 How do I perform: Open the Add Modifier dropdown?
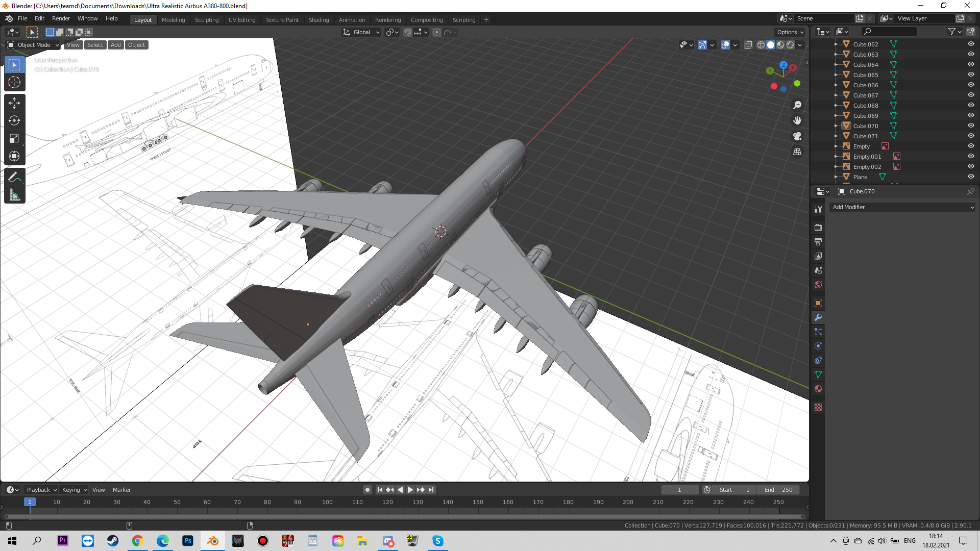click(902, 207)
